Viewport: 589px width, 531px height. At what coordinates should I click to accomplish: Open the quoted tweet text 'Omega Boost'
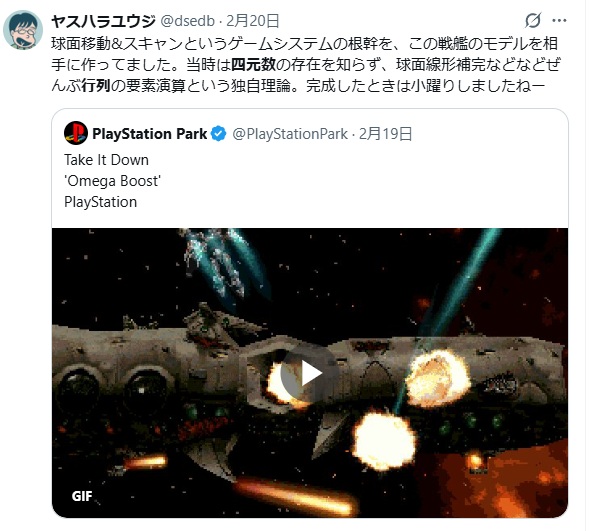(112, 181)
